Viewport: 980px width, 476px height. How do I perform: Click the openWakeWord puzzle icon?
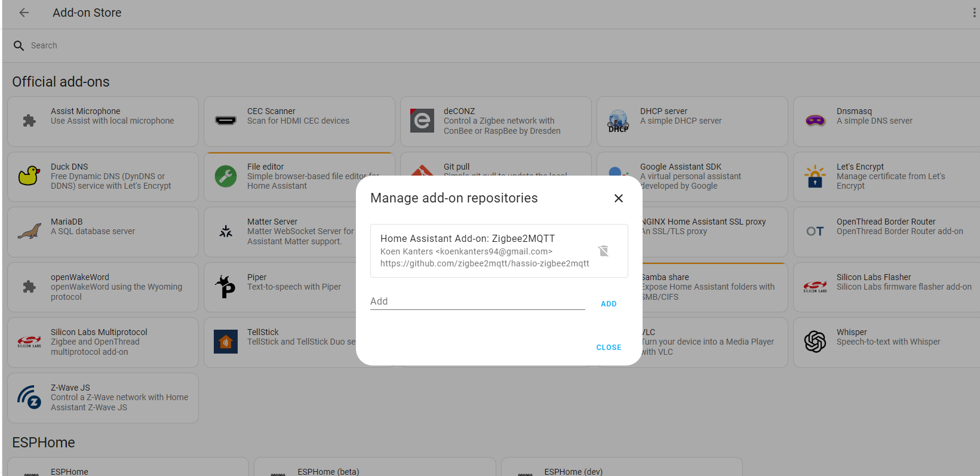coord(29,287)
